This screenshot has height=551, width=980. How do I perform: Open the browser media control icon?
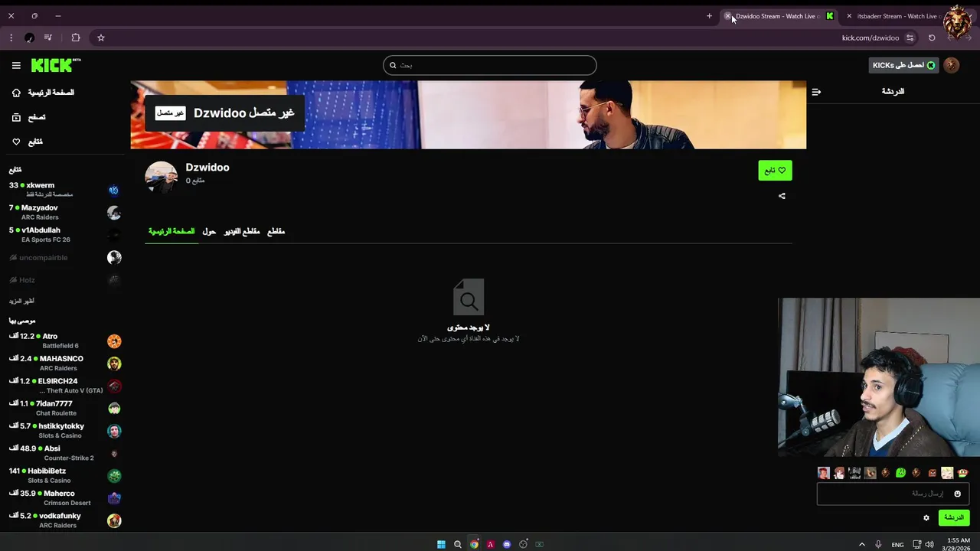(x=48, y=37)
